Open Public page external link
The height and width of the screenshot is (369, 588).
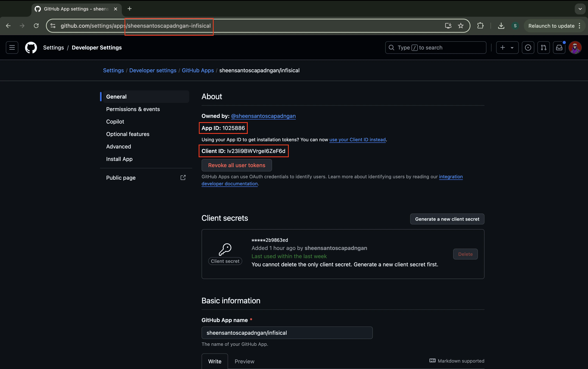coord(146,178)
